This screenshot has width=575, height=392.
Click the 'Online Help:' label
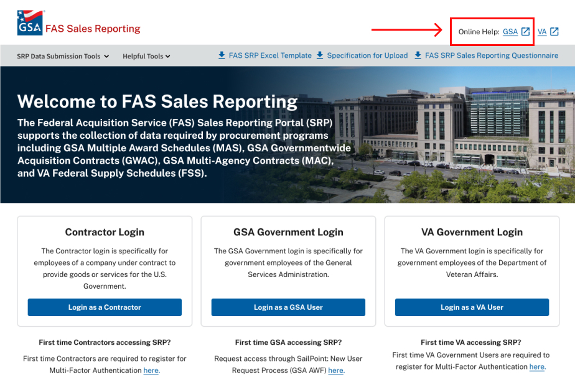pos(479,32)
